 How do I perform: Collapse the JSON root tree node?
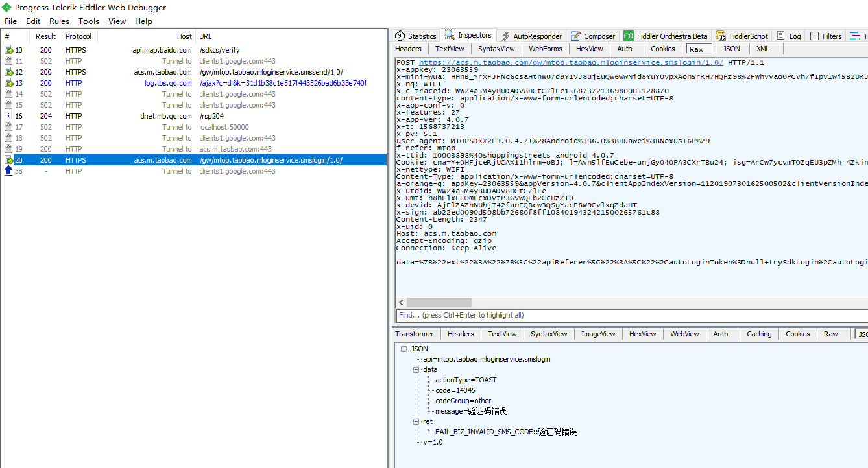coord(405,348)
